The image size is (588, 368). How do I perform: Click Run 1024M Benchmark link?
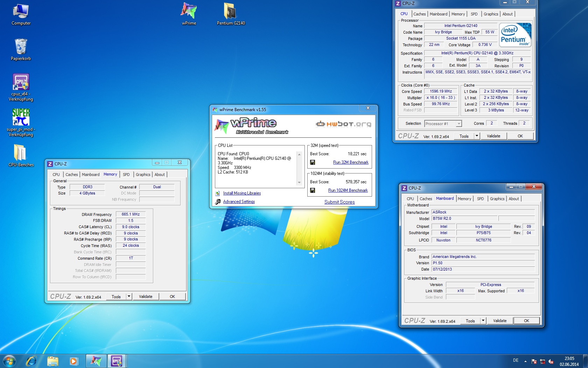point(348,190)
